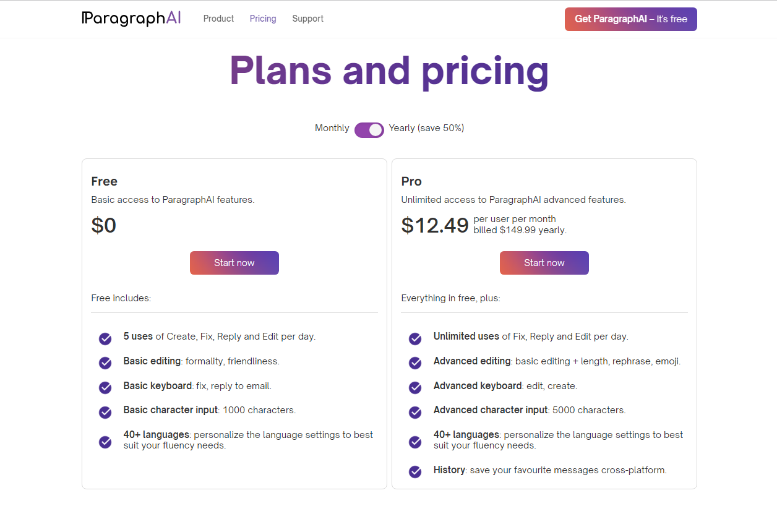Screen dimensions: 777x532
Task: Click the ParagraphAI logo
Action: 131,19
